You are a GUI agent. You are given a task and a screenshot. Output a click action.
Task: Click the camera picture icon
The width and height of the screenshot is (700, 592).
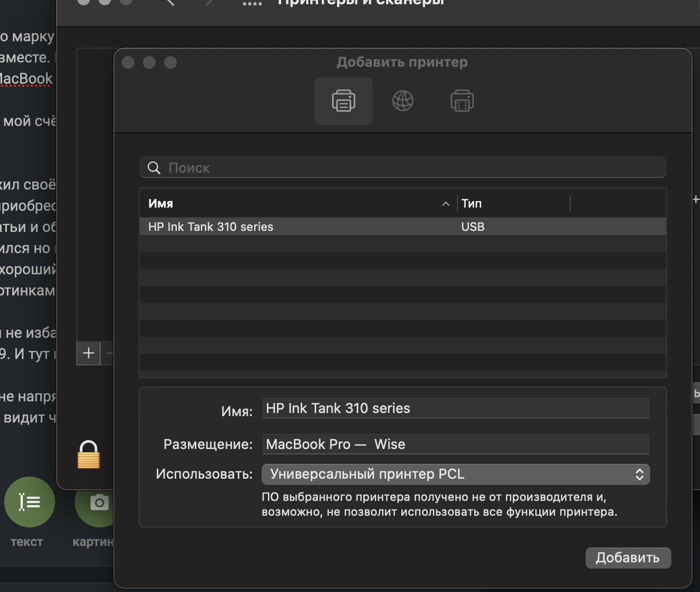pyautogui.click(x=98, y=502)
